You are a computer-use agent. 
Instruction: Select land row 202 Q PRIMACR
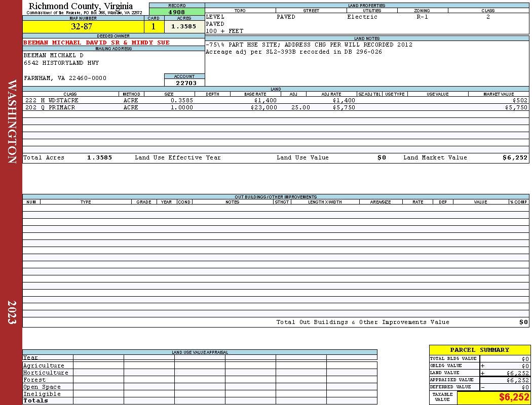tap(276, 107)
